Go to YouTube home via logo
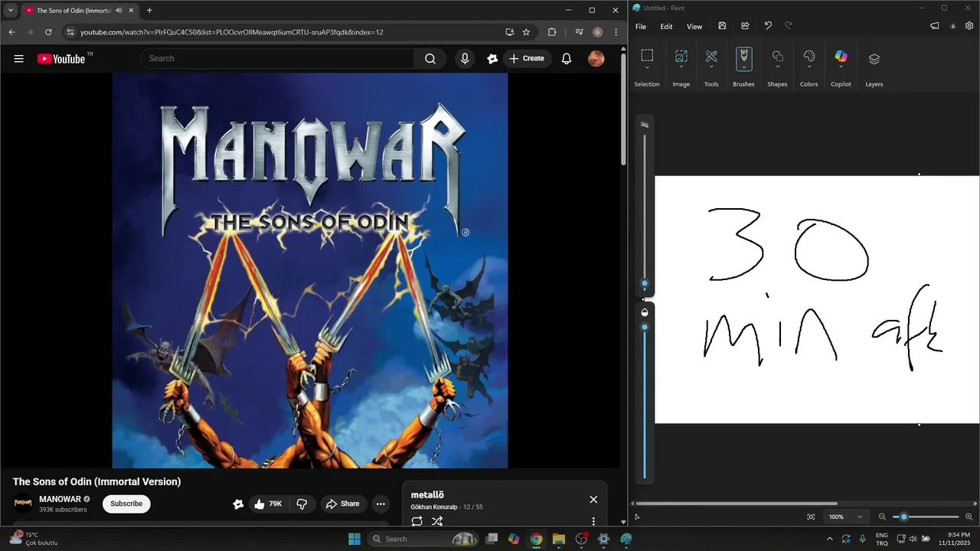 point(61,58)
